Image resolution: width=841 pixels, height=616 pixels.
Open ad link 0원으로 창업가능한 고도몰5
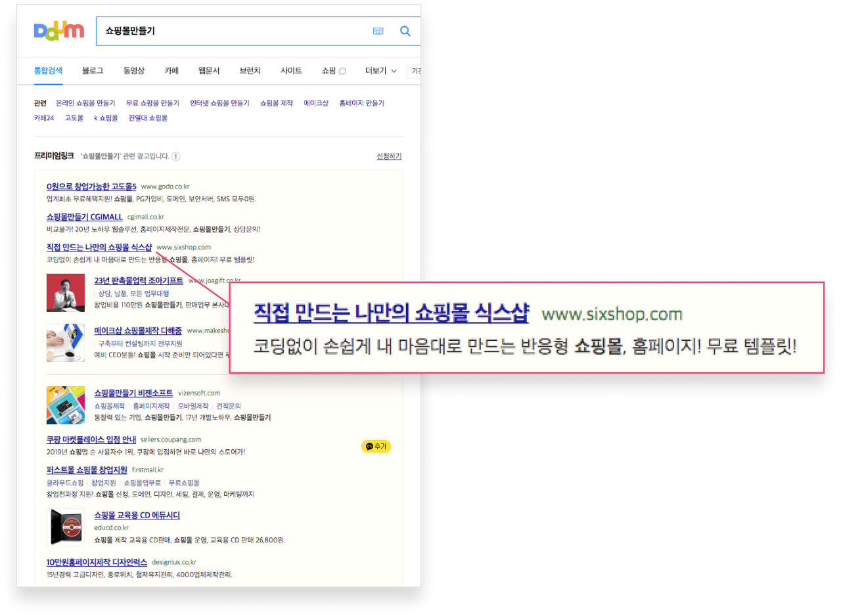coord(91,187)
